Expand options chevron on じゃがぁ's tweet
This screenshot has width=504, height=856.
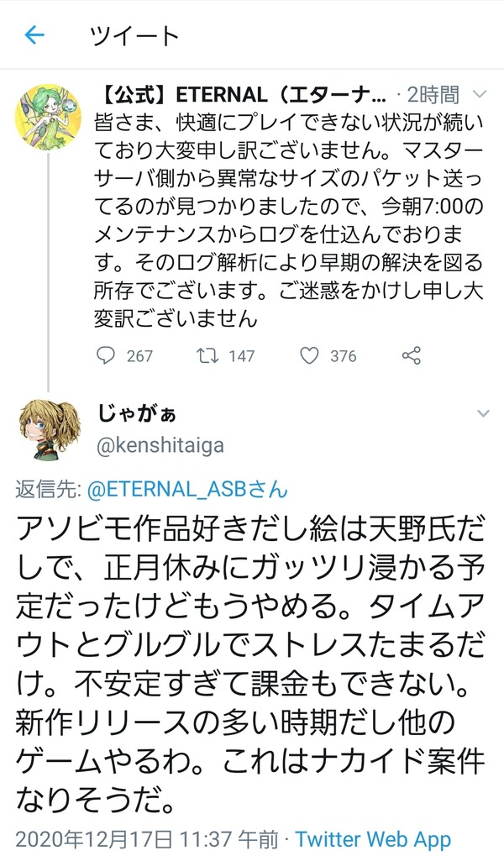(483, 414)
